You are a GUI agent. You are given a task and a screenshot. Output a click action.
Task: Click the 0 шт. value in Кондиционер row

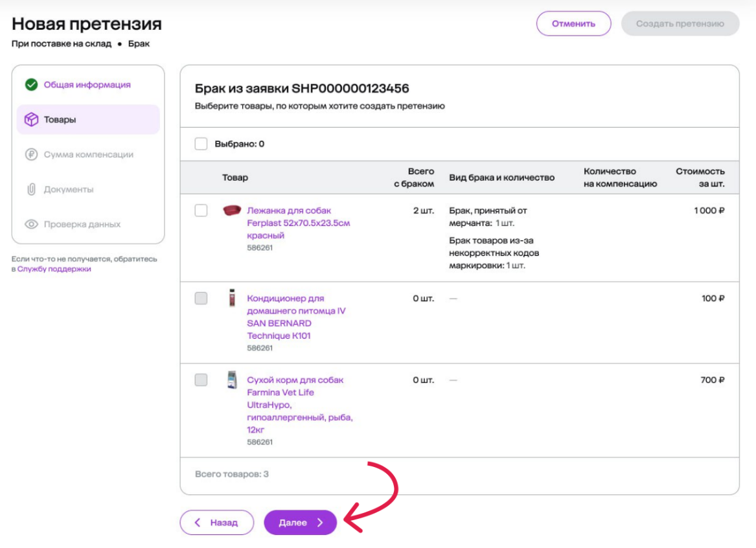coord(423,299)
